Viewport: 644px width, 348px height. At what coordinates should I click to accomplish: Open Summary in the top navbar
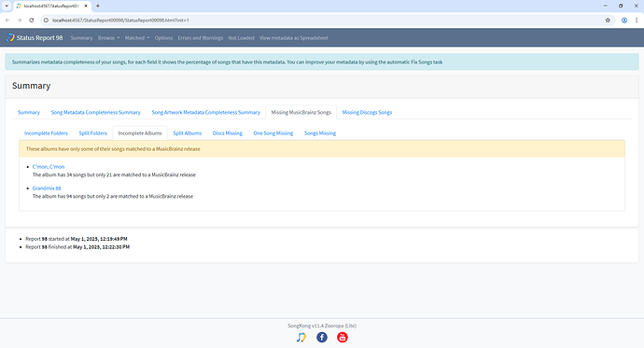(82, 37)
